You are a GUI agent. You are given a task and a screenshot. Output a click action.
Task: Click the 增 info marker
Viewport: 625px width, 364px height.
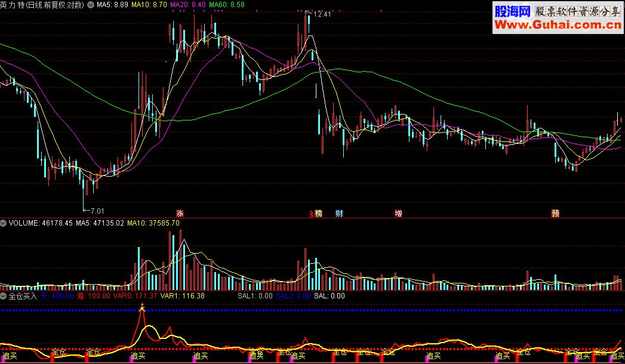pyautogui.click(x=398, y=214)
